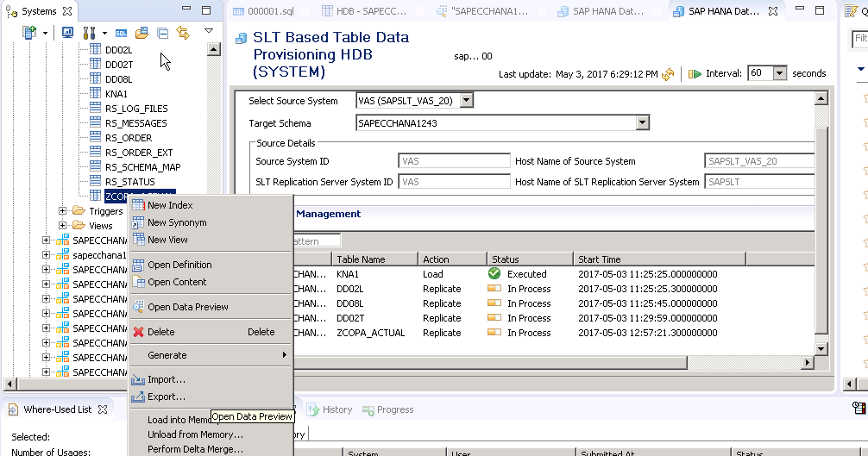Image resolution: width=868 pixels, height=456 pixels.
Task: Choose Delete from context menu
Action: [211, 332]
